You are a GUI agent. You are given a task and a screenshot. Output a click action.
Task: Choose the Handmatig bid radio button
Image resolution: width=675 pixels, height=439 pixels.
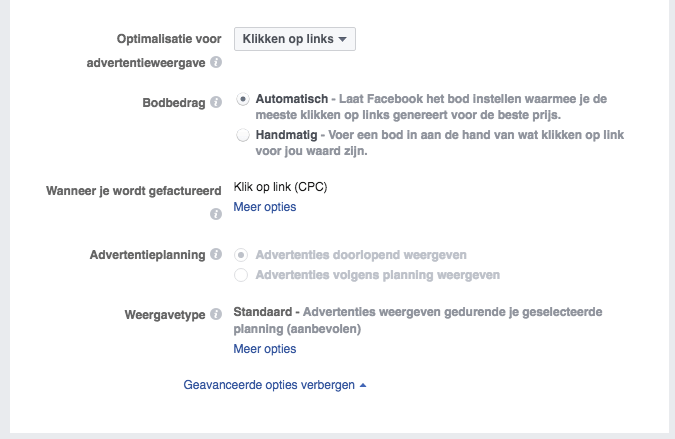[243, 134]
